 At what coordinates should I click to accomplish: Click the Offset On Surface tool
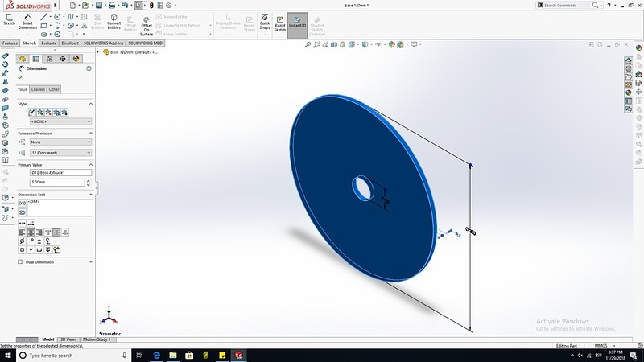(x=147, y=26)
